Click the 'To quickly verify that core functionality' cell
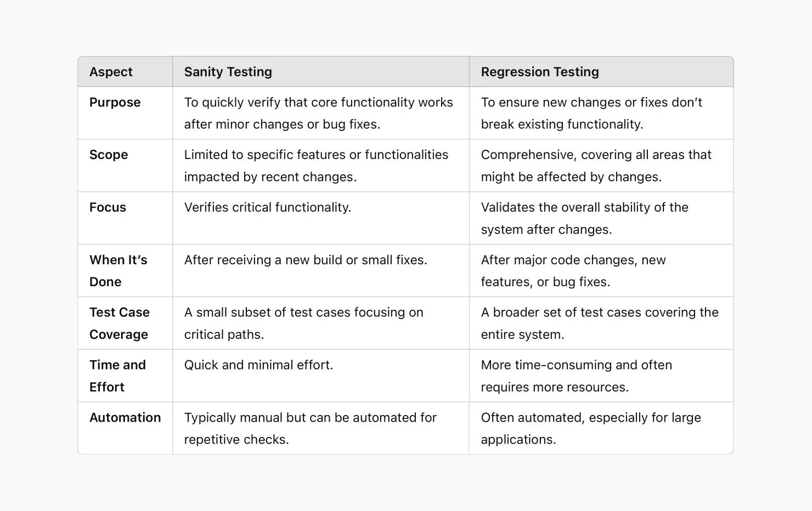 pos(318,113)
